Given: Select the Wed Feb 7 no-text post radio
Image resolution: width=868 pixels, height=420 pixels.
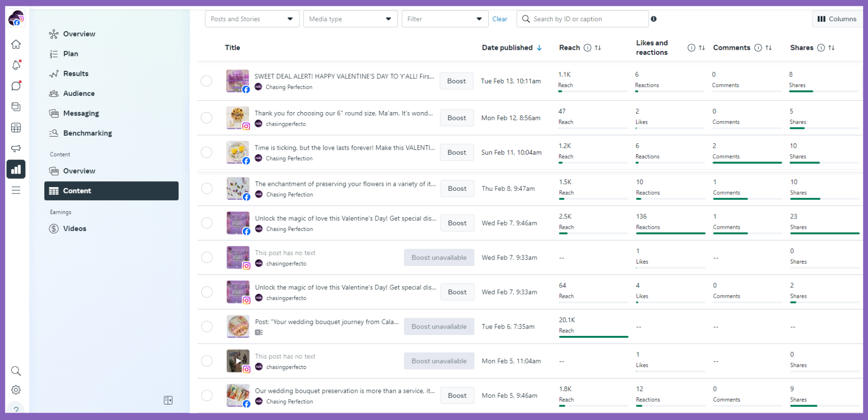Looking at the screenshot, I should coord(207,257).
